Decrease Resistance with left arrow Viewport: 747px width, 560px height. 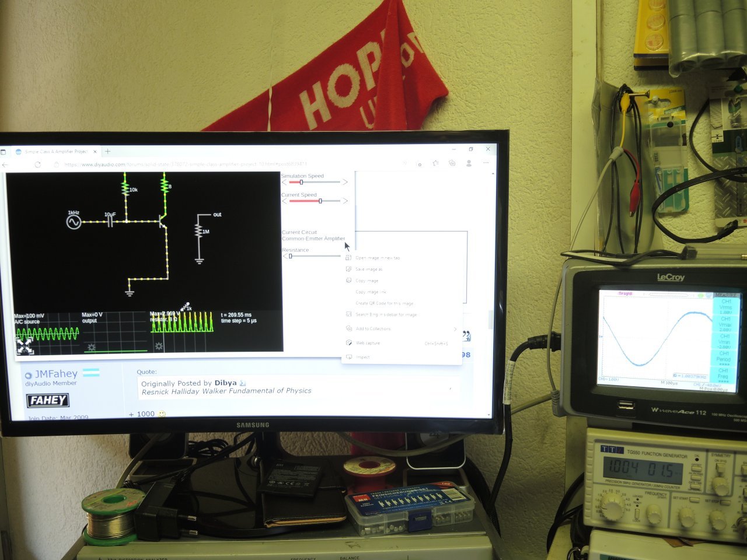coord(285,256)
